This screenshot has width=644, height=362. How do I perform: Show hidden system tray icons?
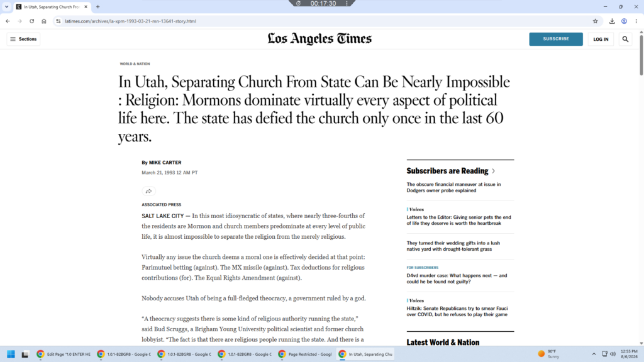(594, 354)
